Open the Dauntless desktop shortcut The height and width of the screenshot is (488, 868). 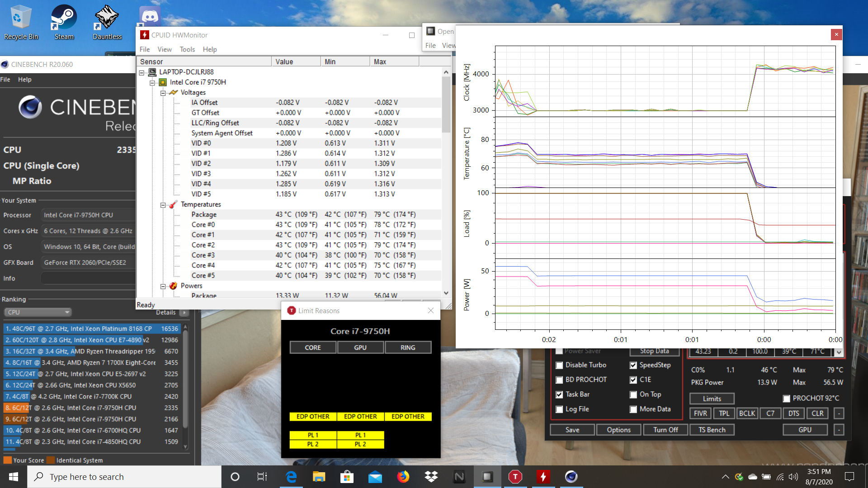click(107, 22)
